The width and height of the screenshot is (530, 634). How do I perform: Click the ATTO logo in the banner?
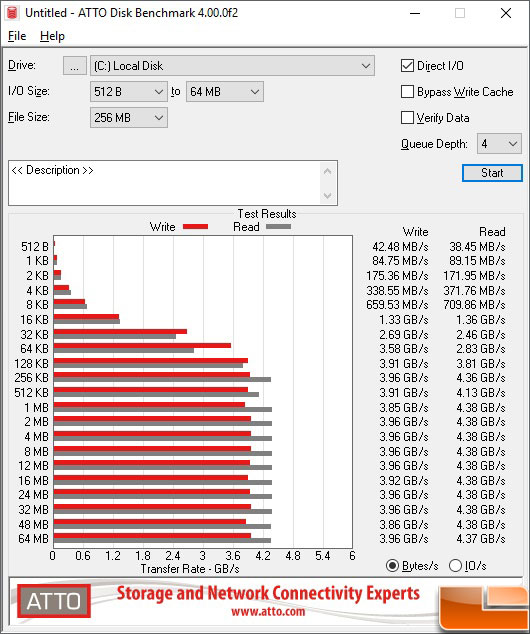(54, 601)
